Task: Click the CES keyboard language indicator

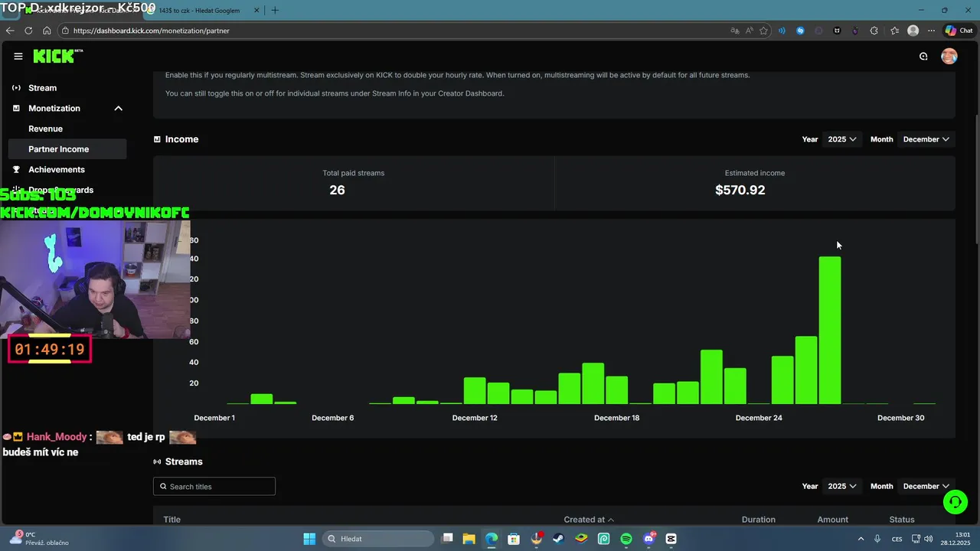Action: (897, 539)
